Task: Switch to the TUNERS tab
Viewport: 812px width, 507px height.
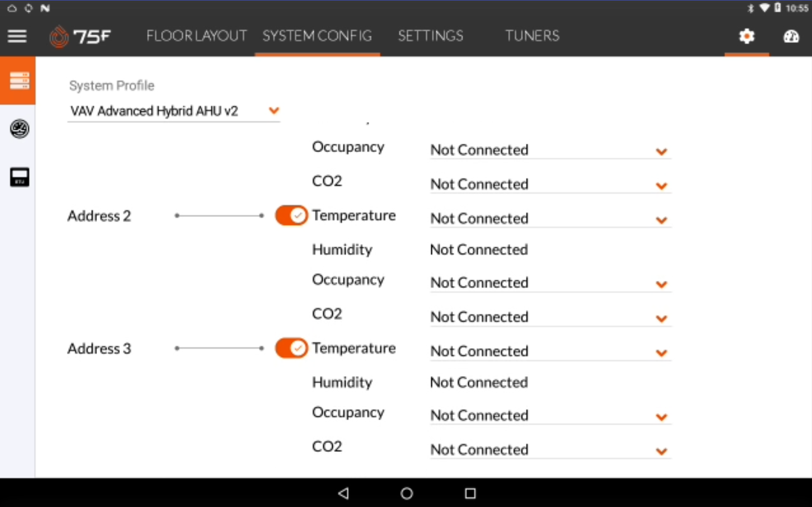Action: [532, 36]
